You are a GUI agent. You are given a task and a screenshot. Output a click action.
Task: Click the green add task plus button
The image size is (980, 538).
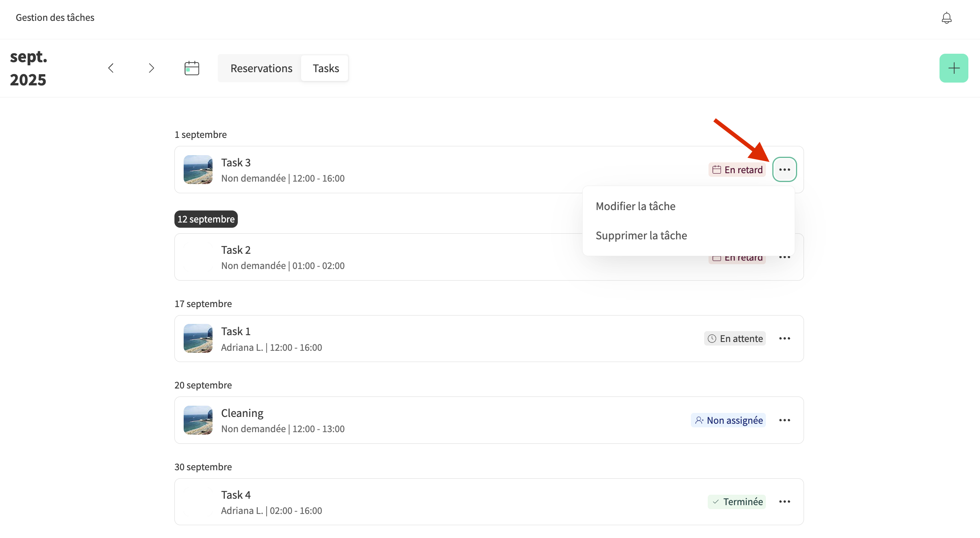coord(954,68)
